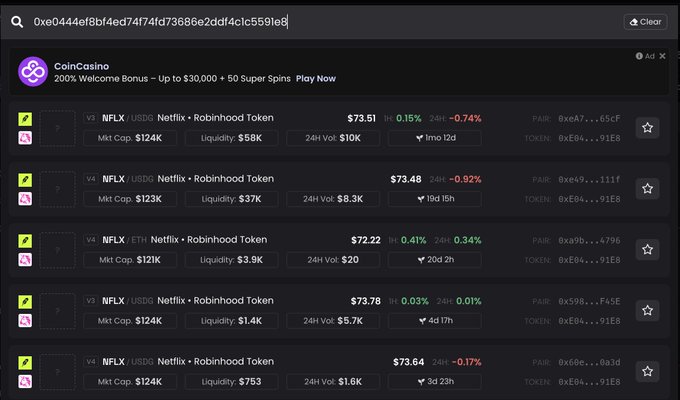Click green chain icon in $73.78 row
The image size is (680, 400).
tap(25, 302)
